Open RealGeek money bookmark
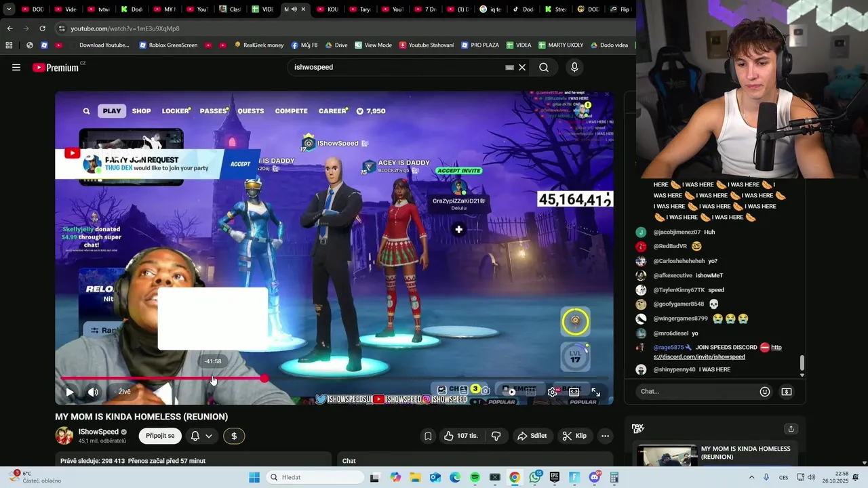The height and width of the screenshot is (488, 868). [259, 45]
